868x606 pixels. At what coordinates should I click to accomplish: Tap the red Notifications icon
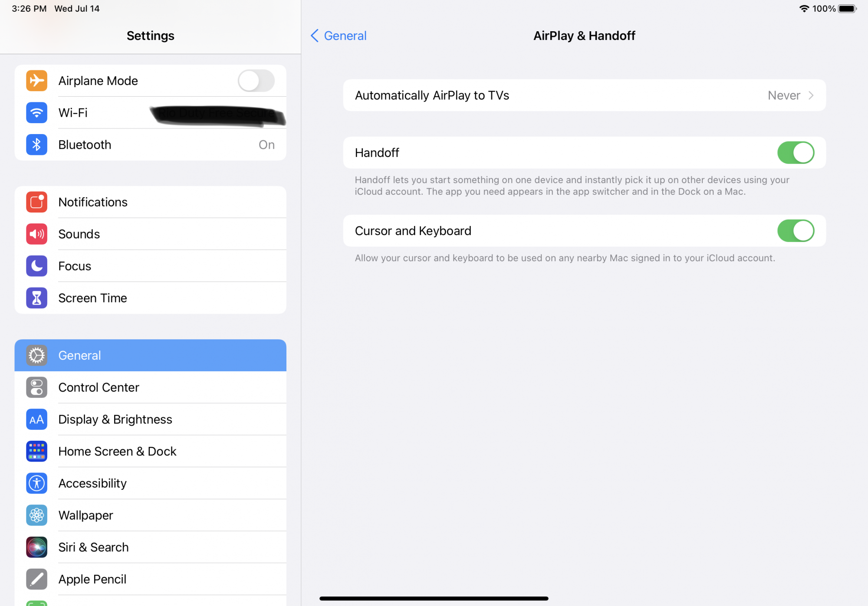(x=36, y=202)
